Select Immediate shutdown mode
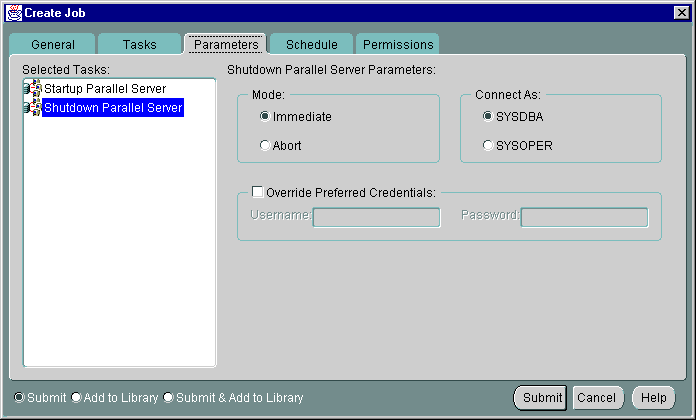The width and height of the screenshot is (696, 420). coord(265,117)
